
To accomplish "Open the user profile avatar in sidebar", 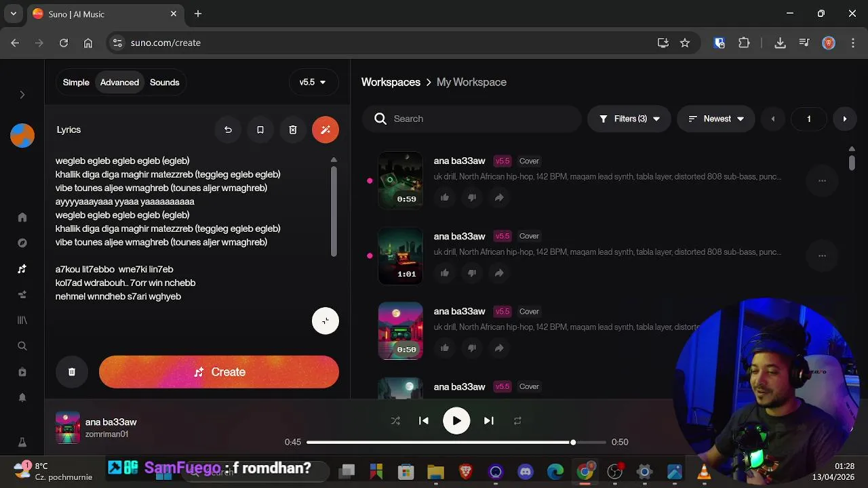I will (x=22, y=136).
